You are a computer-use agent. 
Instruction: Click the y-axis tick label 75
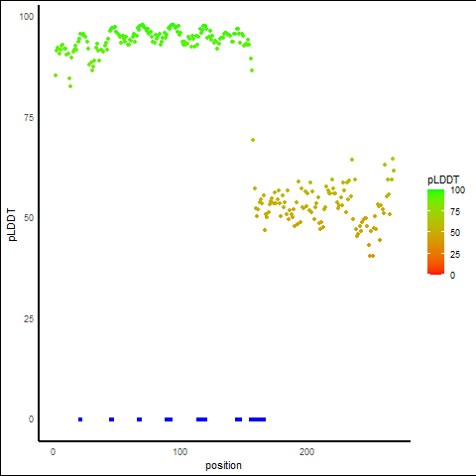point(29,117)
